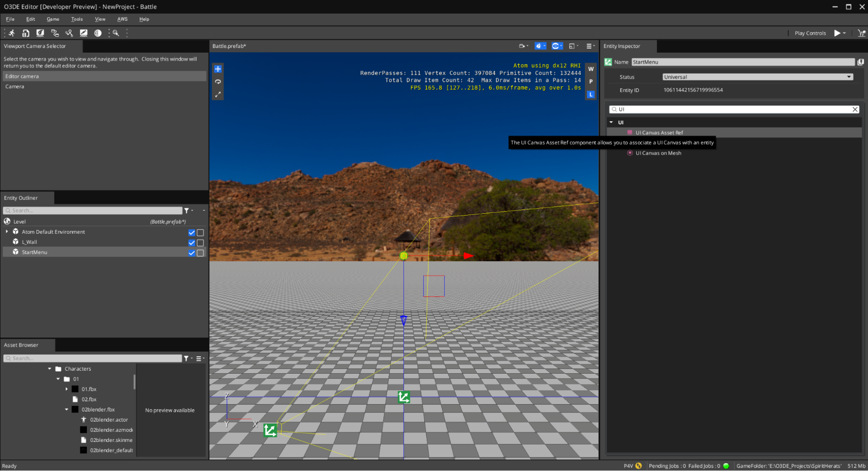Image resolution: width=868 pixels, height=471 pixels.
Task: Open the File menu
Action: point(10,19)
